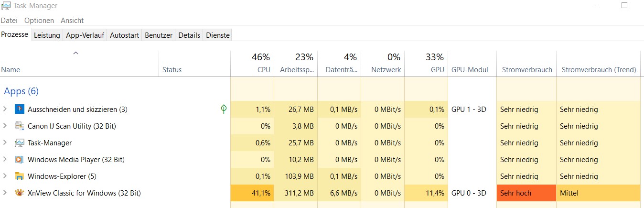Click the Canon IJ Scan Utility icon

19,126
